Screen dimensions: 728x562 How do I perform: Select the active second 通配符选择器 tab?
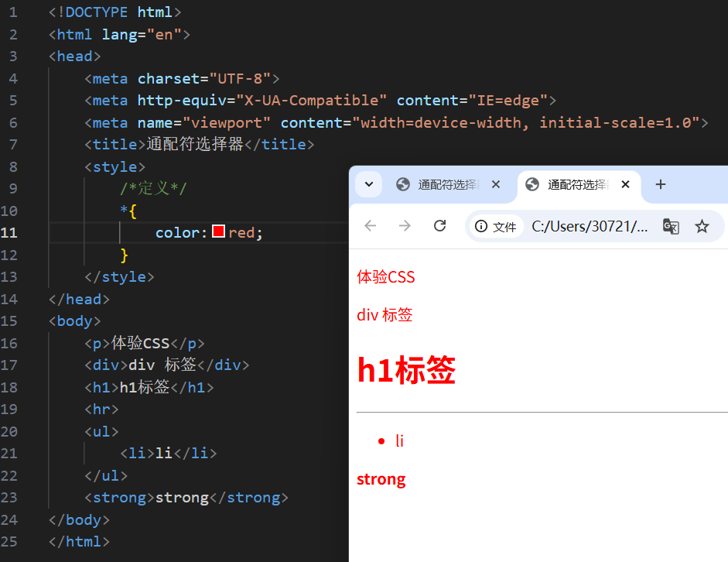point(578,184)
